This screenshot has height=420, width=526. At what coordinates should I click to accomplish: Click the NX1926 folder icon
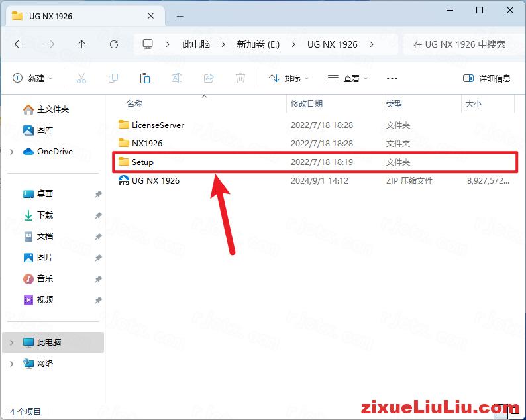[123, 143]
